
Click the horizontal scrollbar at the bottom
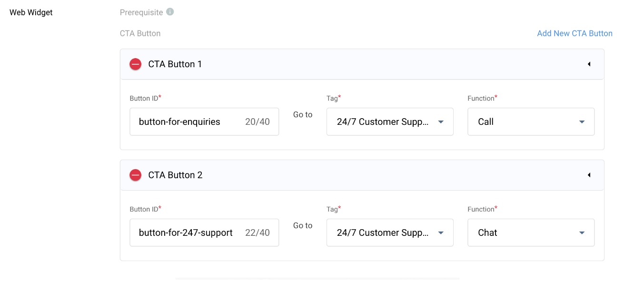coord(317,278)
